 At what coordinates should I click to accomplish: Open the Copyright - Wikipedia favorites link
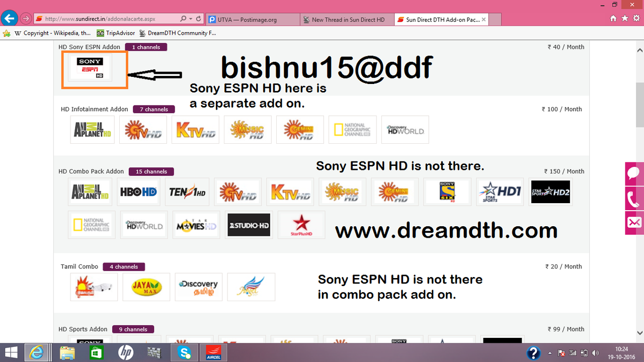tap(52, 33)
